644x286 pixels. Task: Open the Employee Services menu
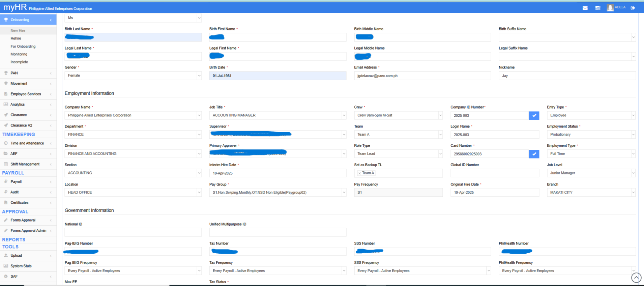pyautogui.click(x=28, y=94)
